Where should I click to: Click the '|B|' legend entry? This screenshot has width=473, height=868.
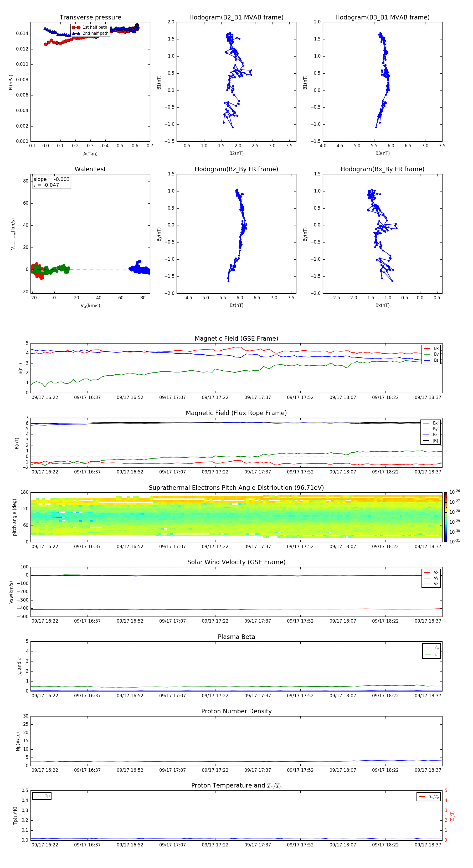(x=431, y=441)
